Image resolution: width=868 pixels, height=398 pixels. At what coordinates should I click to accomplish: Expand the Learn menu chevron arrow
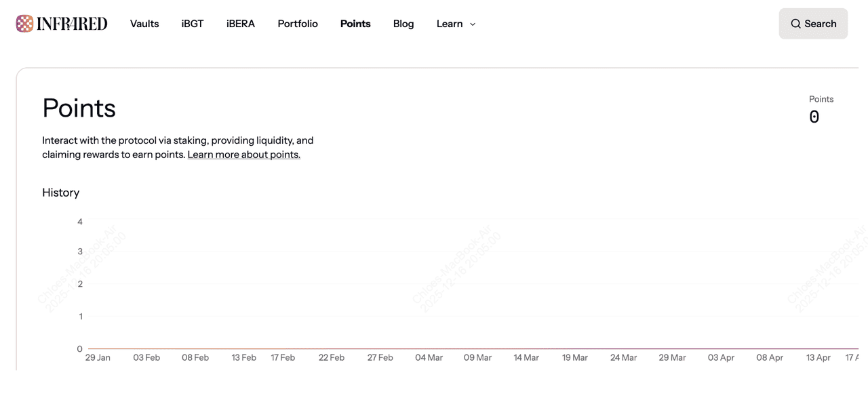tap(473, 24)
